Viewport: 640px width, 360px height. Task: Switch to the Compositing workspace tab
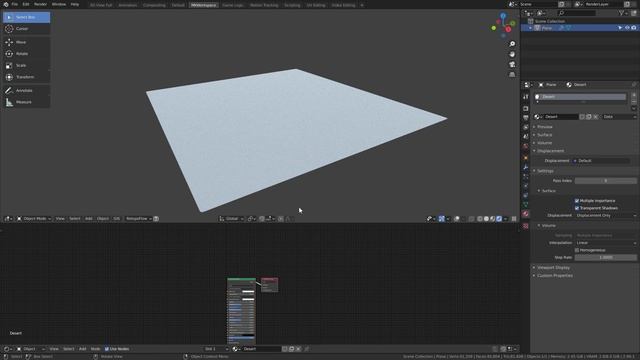pos(154,5)
